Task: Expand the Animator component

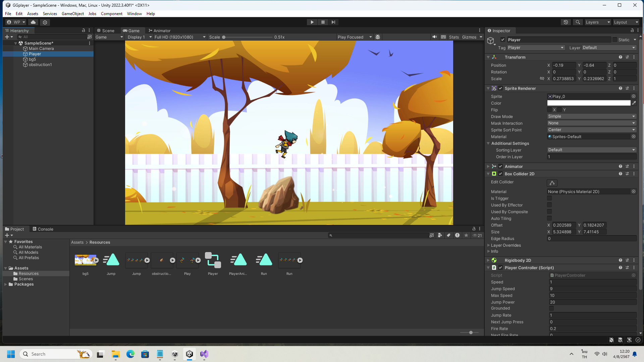Action: pos(488,167)
